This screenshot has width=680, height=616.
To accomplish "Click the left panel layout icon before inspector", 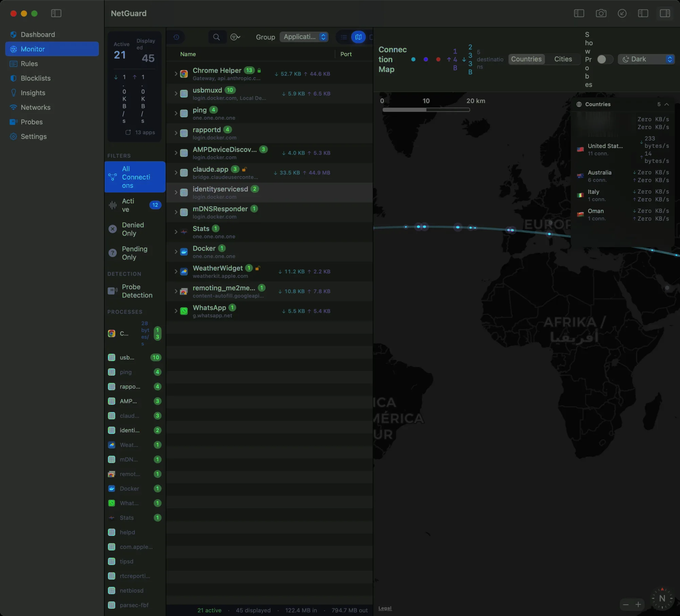I will tap(643, 13).
